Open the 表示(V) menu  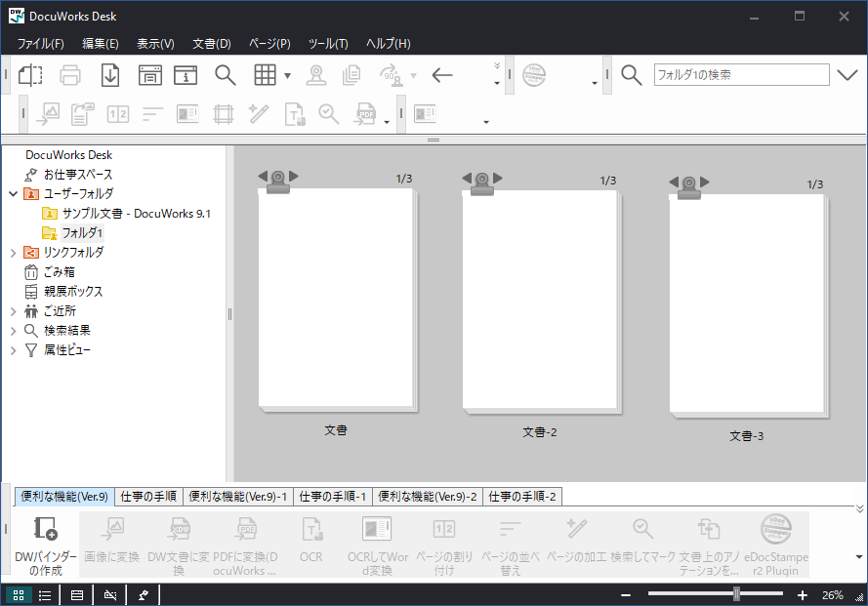(155, 44)
